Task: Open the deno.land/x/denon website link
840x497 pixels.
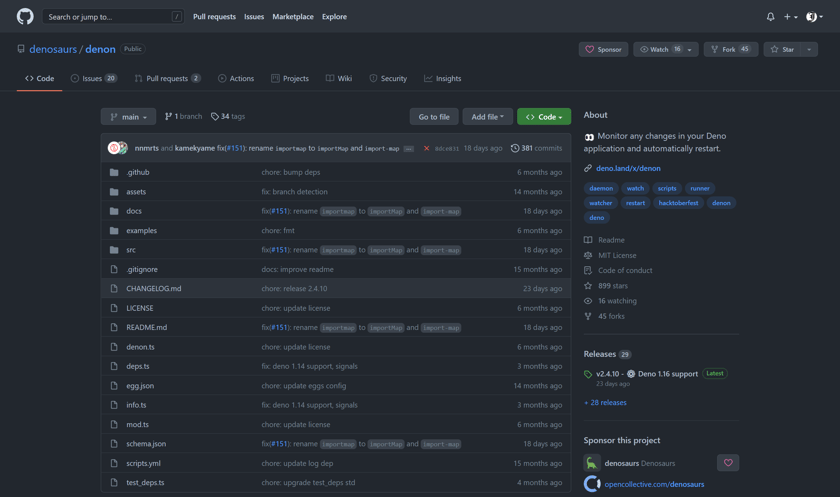Action: point(628,168)
